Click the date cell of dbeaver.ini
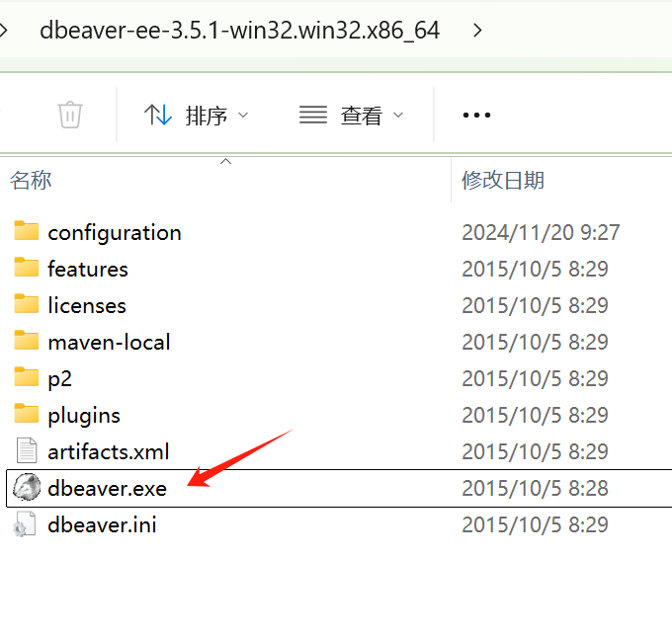672x639 pixels. click(x=535, y=524)
